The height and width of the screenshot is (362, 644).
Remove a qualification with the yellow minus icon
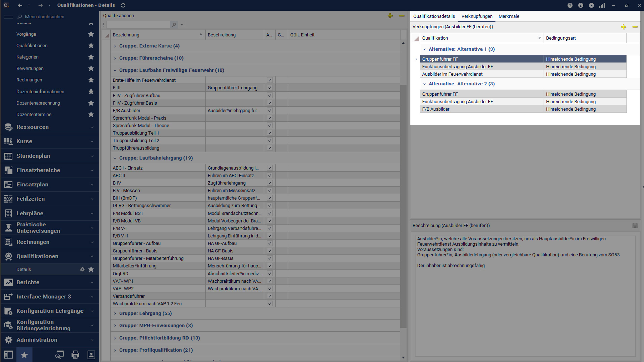(401, 16)
